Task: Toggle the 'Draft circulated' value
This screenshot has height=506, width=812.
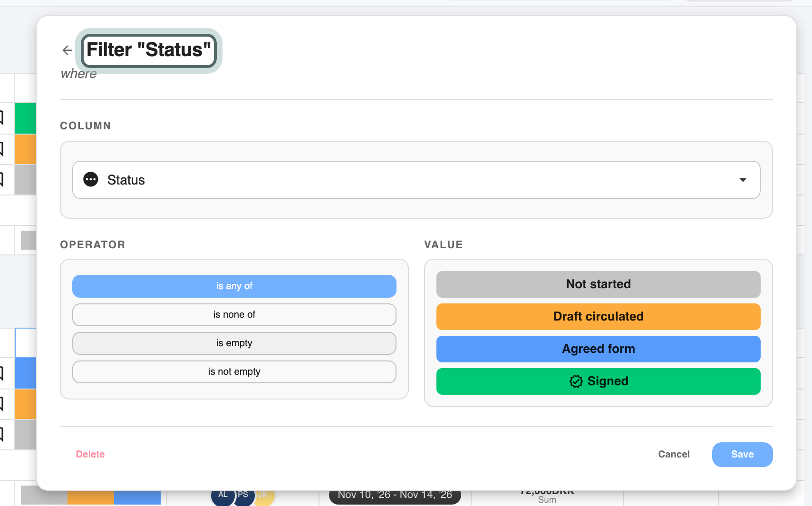Action: (x=598, y=317)
